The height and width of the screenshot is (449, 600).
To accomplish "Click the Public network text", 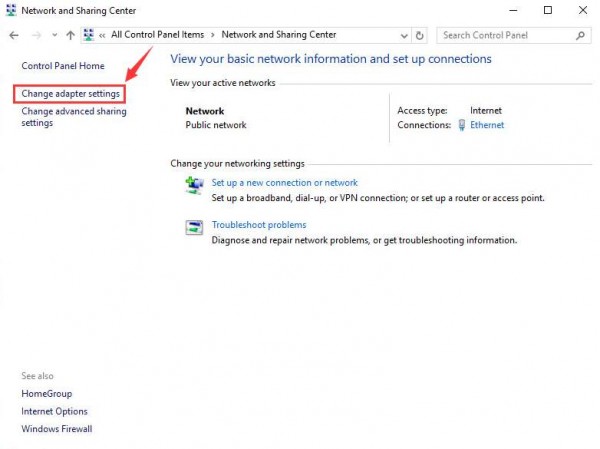I will [216, 125].
